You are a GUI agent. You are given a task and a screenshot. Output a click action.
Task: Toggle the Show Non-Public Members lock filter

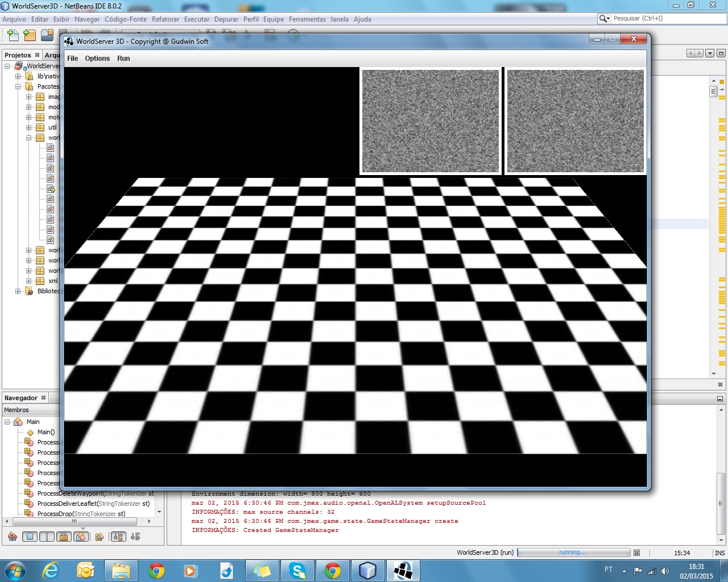click(x=64, y=537)
